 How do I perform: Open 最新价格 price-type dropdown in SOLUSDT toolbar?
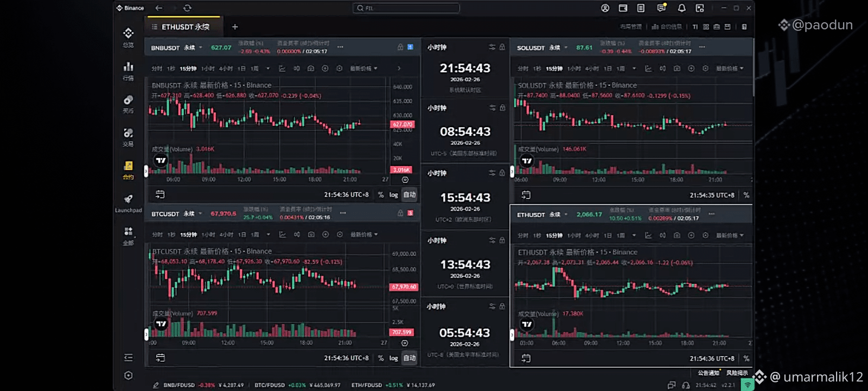730,68
